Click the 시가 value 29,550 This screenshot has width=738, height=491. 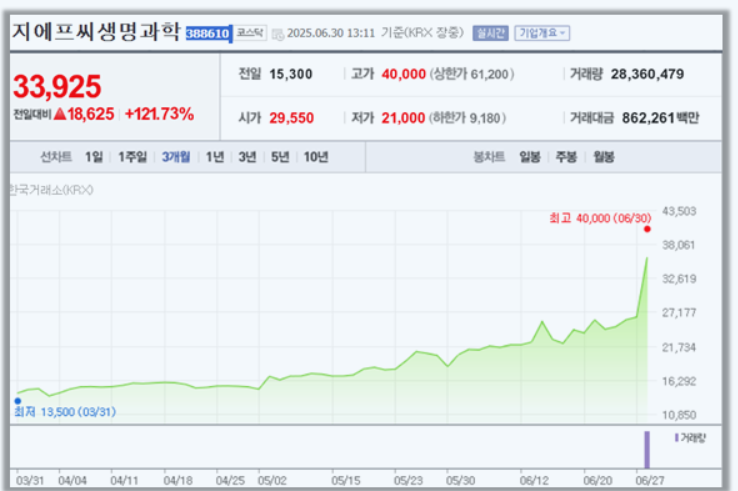click(291, 118)
